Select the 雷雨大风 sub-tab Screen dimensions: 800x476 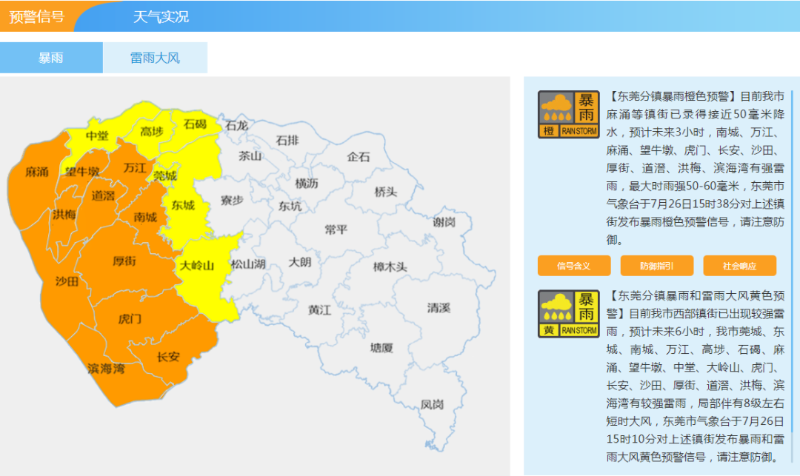click(x=155, y=58)
